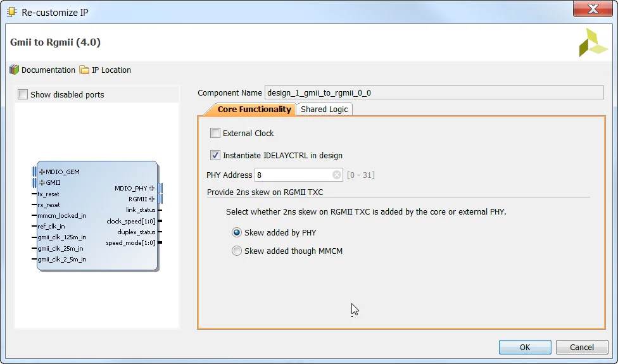
Task: Click the Re-customize IP title bar icon
Action: pyautogui.click(x=12, y=12)
